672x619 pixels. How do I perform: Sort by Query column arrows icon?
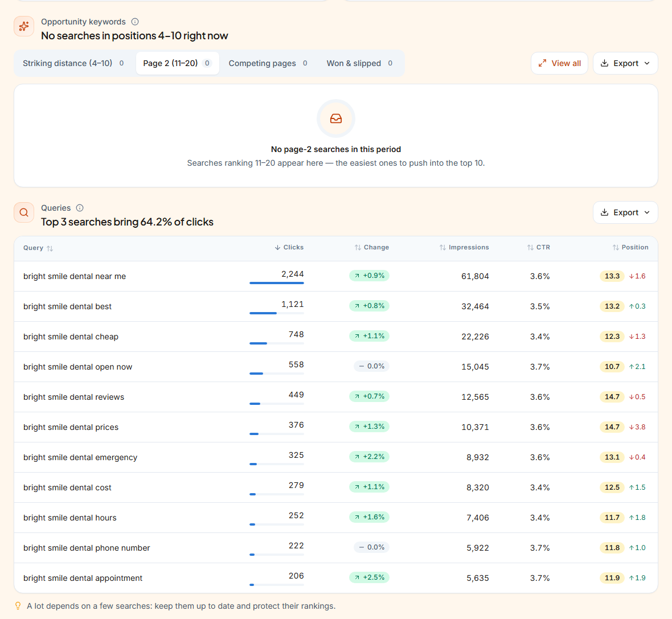tap(50, 248)
